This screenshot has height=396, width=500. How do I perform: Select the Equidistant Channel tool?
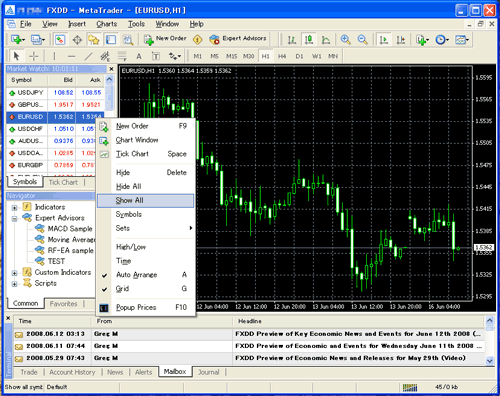click(105, 56)
